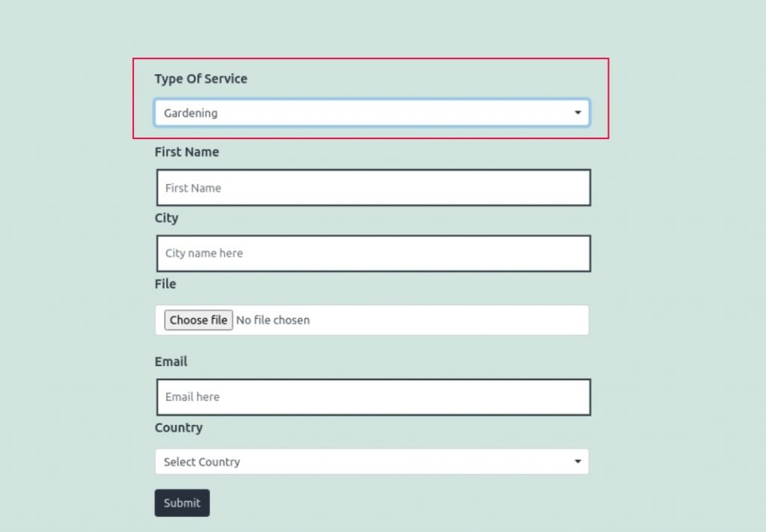Click inside the First Name field
Screen dimensions: 766x532
pos(372,187)
